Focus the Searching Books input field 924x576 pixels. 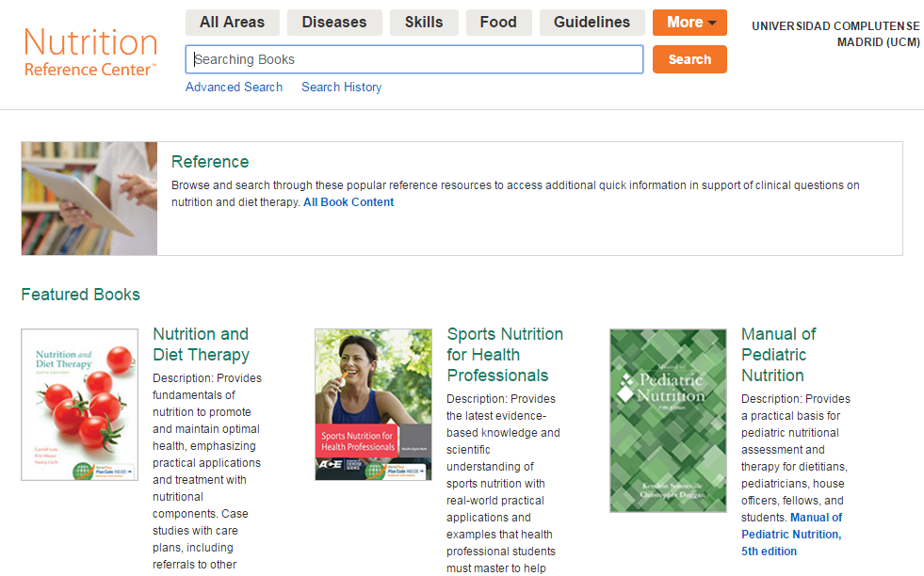click(x=414, y=59)
